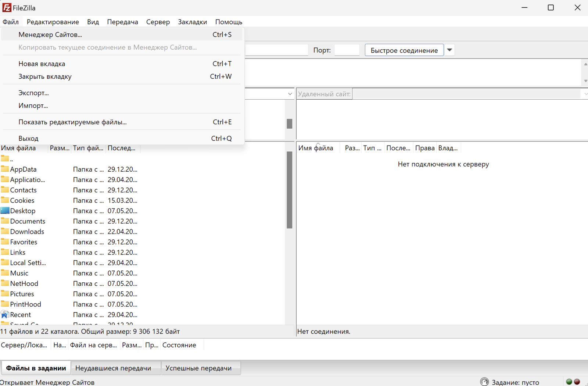The width and height of the screenshot is (588, 386).
Task: Open the Редактирование menu
Action: pos(53,22)
